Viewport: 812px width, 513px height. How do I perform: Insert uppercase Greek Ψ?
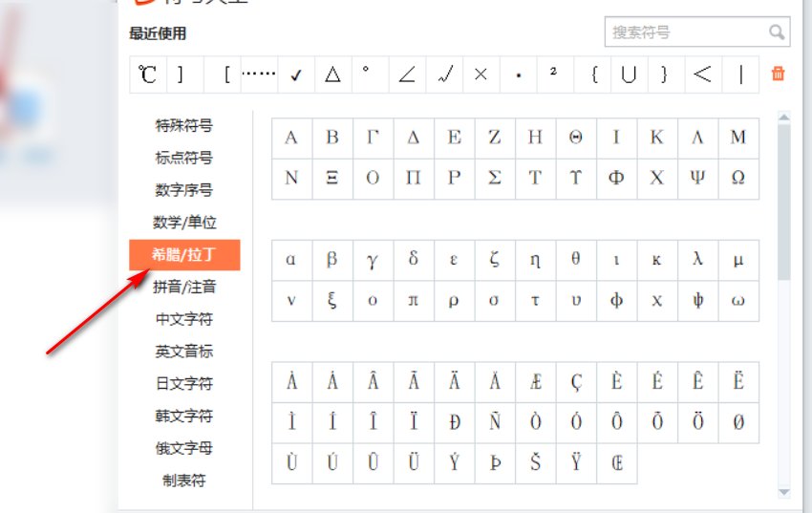697,178
